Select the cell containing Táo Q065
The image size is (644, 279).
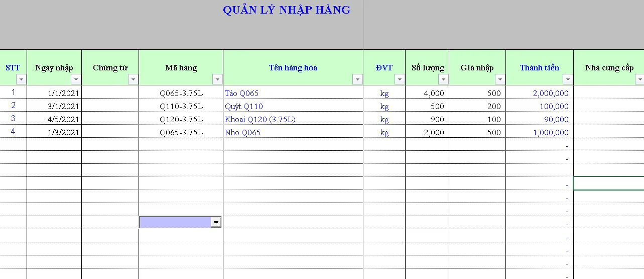[x=293, y=93]
